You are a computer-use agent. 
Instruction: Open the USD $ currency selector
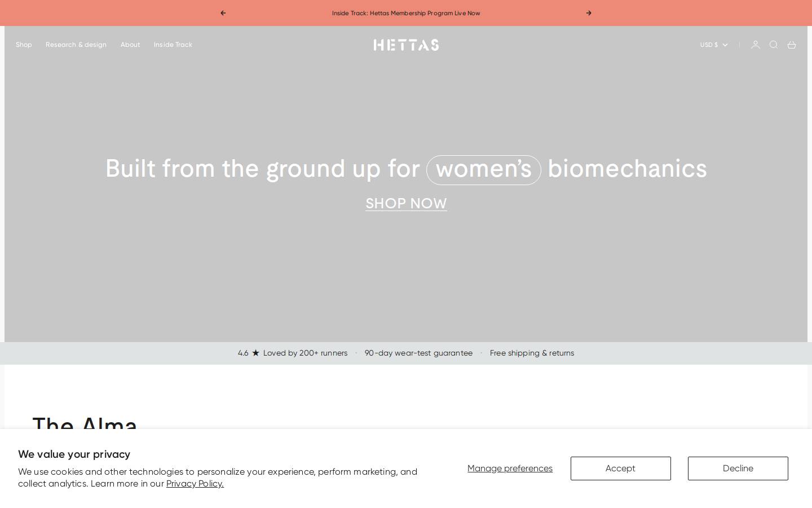point(714,45)
